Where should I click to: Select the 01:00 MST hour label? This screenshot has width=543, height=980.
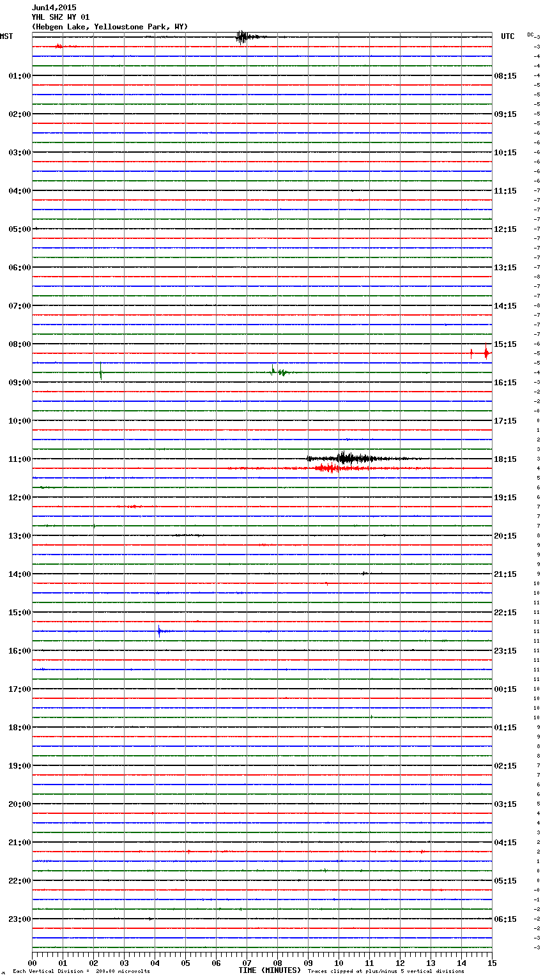click(x=20, y=76)
